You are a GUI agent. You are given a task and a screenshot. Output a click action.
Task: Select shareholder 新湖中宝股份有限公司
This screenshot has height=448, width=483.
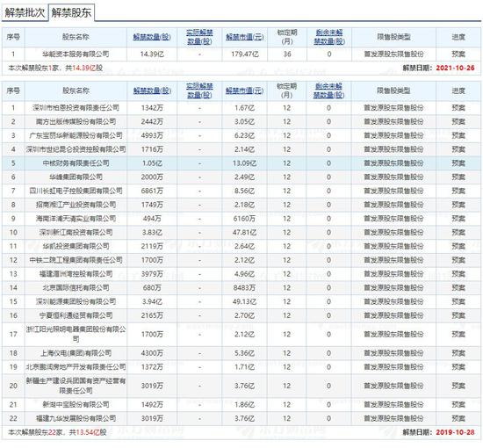click(x=76, y=405)
